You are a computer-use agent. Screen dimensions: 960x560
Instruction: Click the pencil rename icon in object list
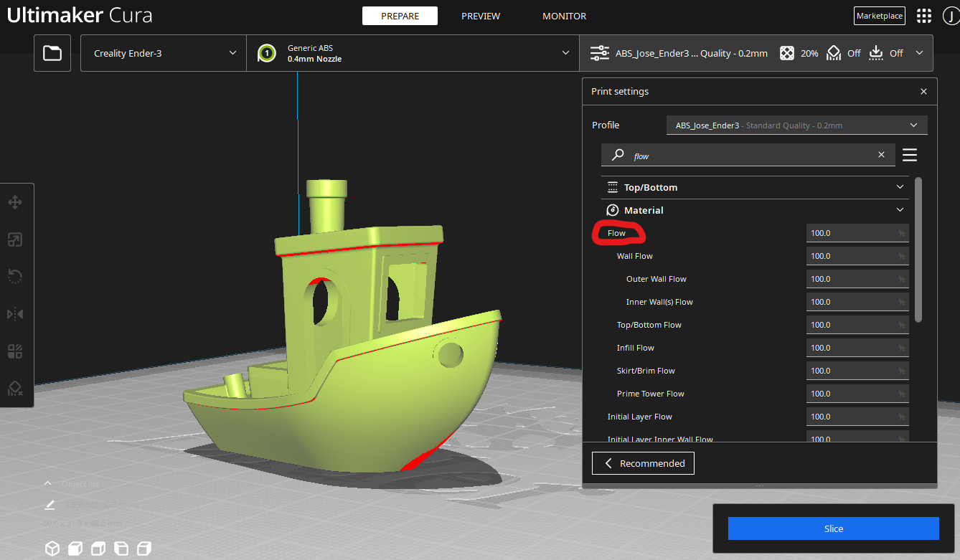50,505
